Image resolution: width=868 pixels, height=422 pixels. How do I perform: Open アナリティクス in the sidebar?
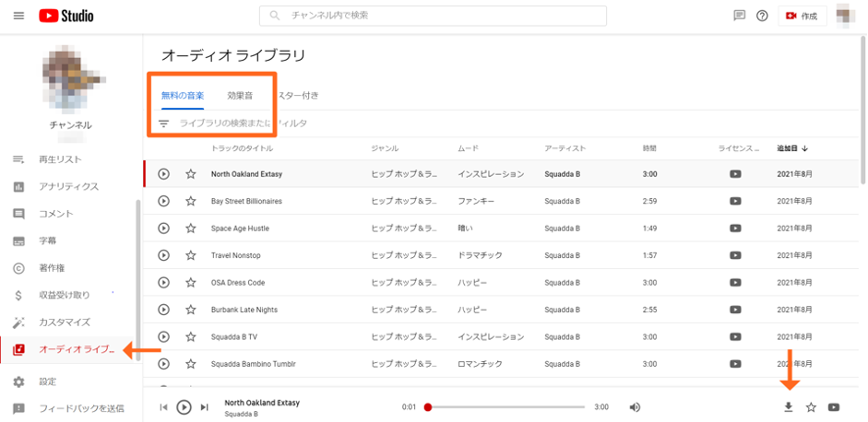68,187
